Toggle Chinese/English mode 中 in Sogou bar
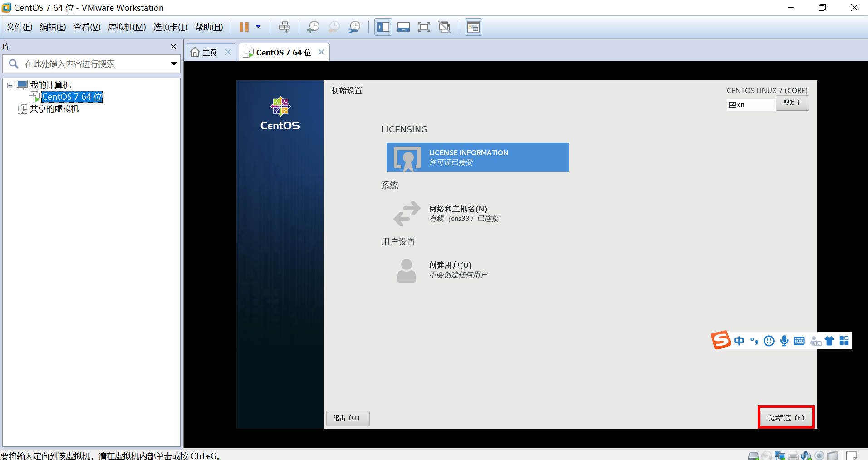 (739, 341)
